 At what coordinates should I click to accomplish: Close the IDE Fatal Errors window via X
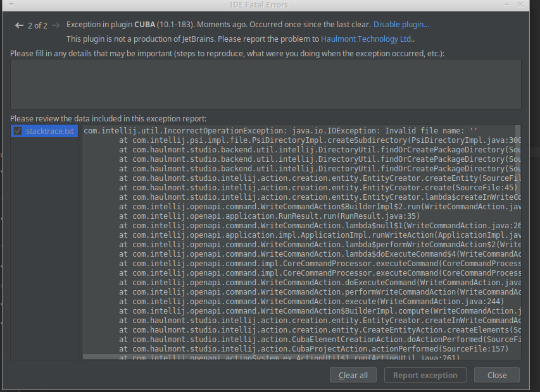[521, 4]
